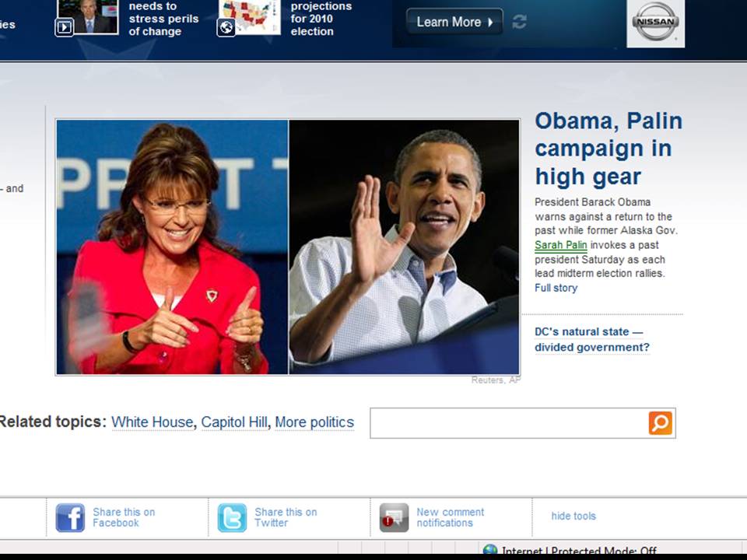The image size is (747, 560).
Task: Open the Capitol Hill topic link
Action: (233, 422)
